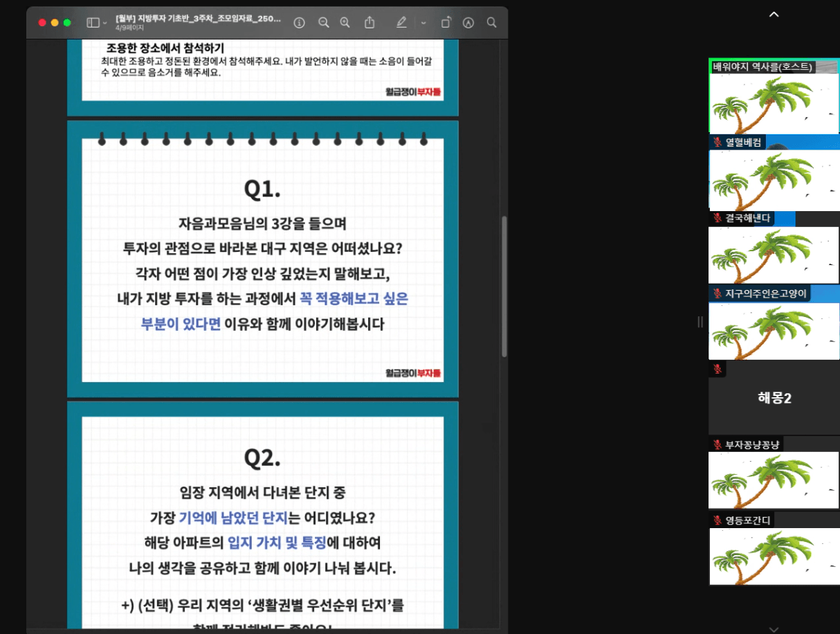Click the heading 조용한 장소에서 참석하기
The height and width of the screenshot is (634, 840).
pos(165,48)
